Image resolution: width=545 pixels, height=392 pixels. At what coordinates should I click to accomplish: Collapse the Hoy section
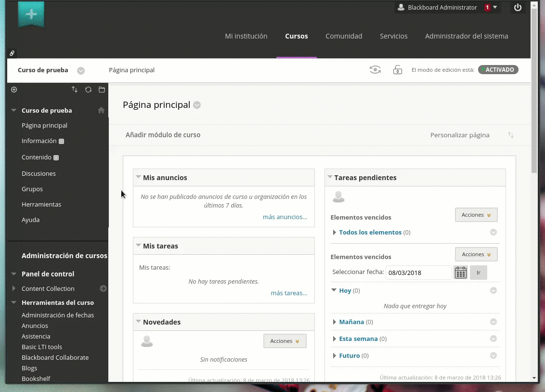(x=334, y=290)
